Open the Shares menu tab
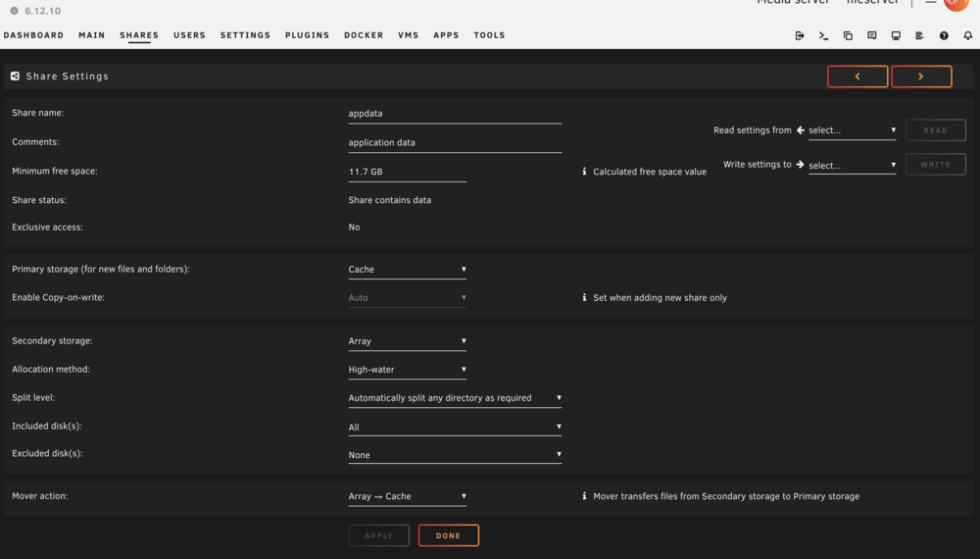 coord(139,35)
